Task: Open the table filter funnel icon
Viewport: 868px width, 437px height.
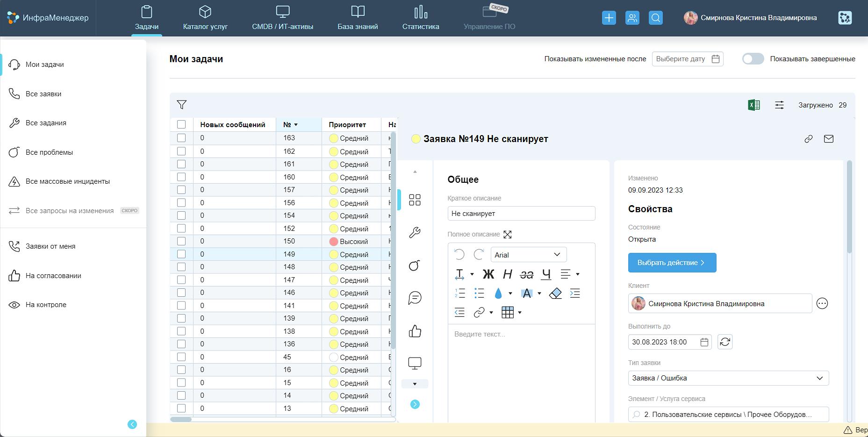Action: pyautogui.click(x=181, y=105)
